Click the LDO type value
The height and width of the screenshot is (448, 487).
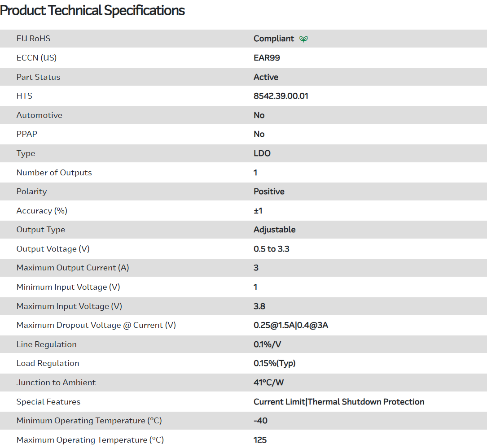tap(262, 153)
